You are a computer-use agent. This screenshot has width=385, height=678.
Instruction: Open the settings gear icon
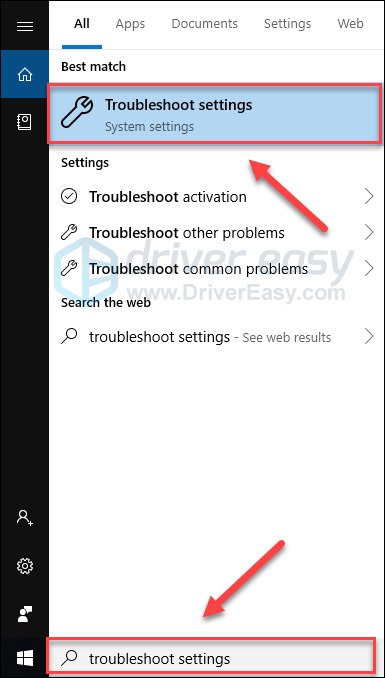point(25,566)
